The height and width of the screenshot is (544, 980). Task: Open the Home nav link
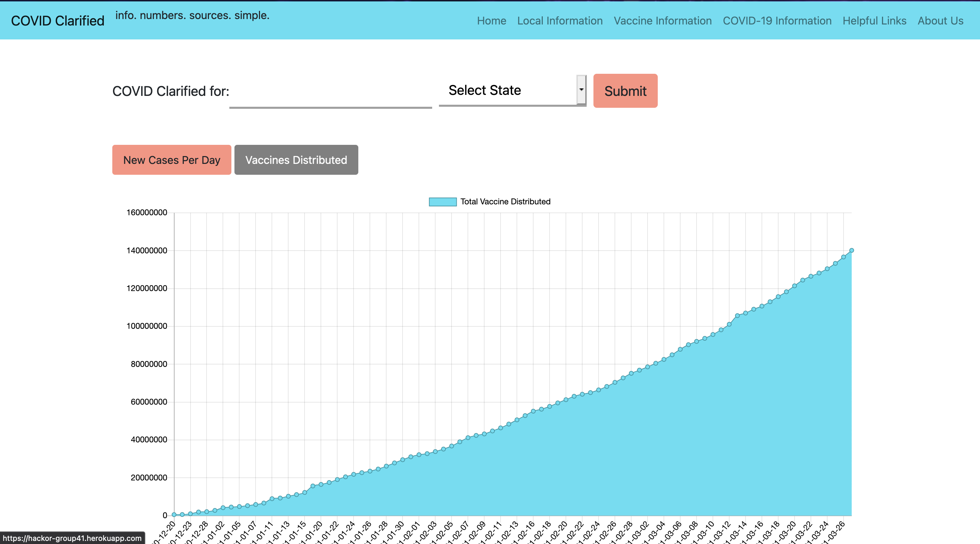pos(491,20)
